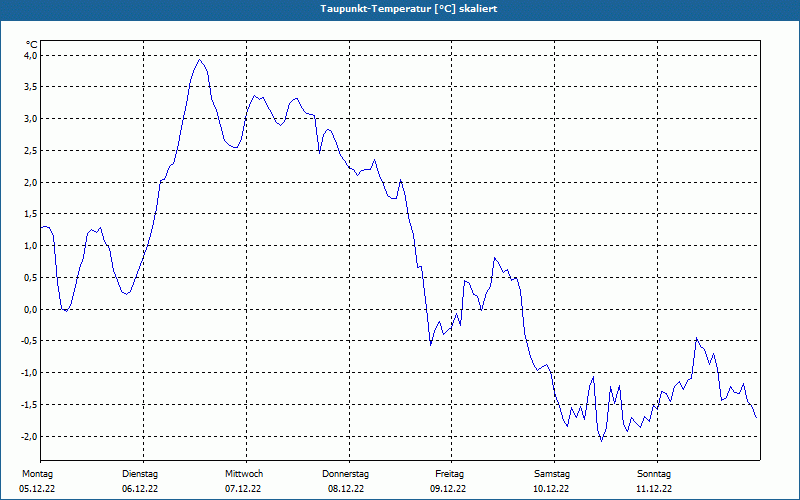Screen dimensions: 800x500
Task: Click the Donnerstag day label
Action: click(x=345, y=474)
